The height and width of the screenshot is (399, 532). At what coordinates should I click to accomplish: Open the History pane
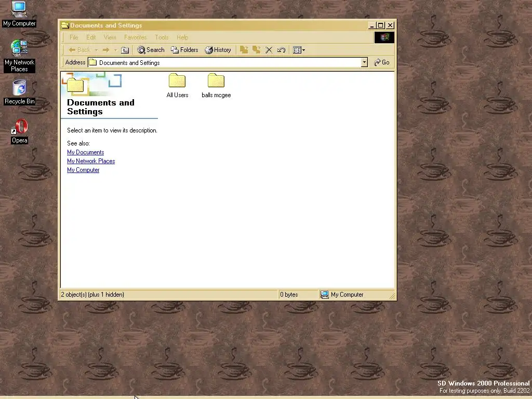[x=218, y=50]
